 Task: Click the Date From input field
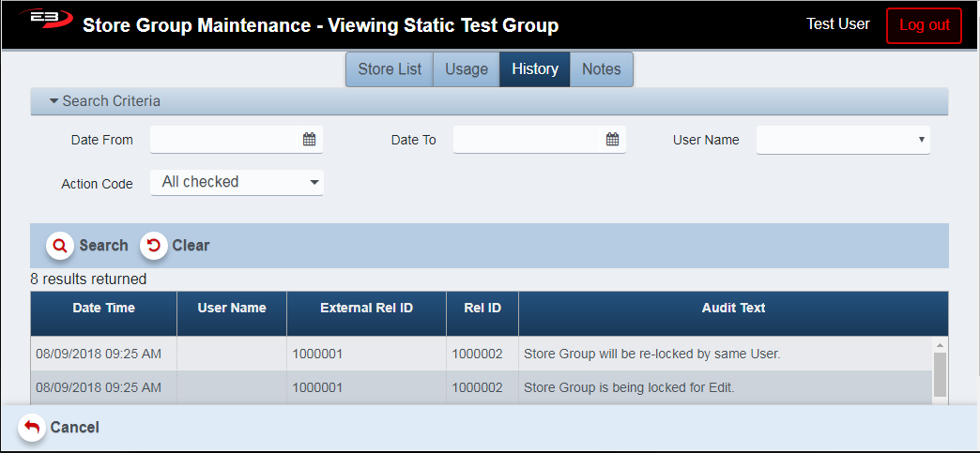tap(225, 140)
